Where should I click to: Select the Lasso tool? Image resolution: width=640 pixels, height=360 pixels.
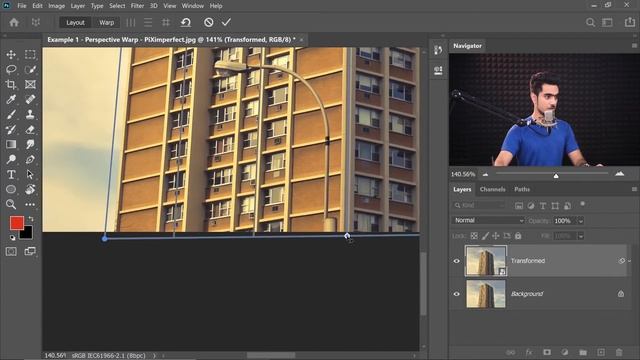(x=11, y=69)
